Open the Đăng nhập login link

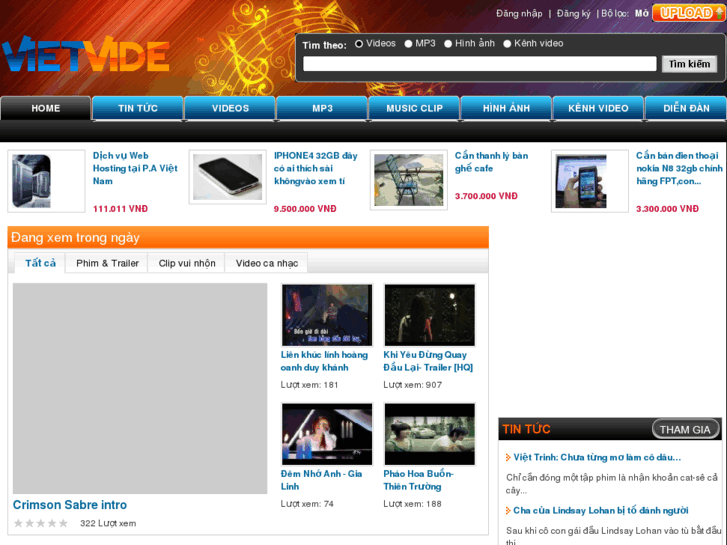[519, 13]
